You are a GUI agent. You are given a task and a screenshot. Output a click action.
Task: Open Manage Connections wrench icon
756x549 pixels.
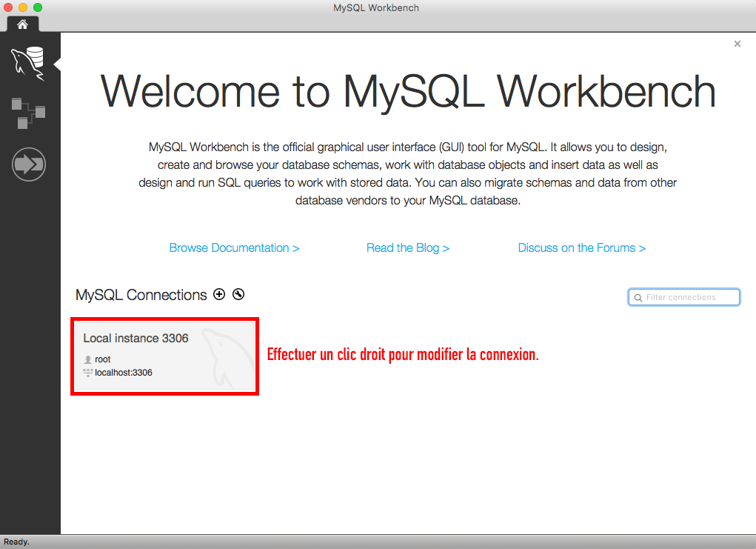[238, 294]
